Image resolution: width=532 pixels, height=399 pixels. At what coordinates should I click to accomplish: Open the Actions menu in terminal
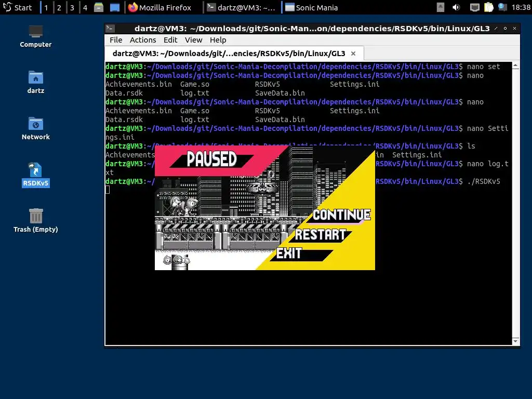(x=143, y=40)
